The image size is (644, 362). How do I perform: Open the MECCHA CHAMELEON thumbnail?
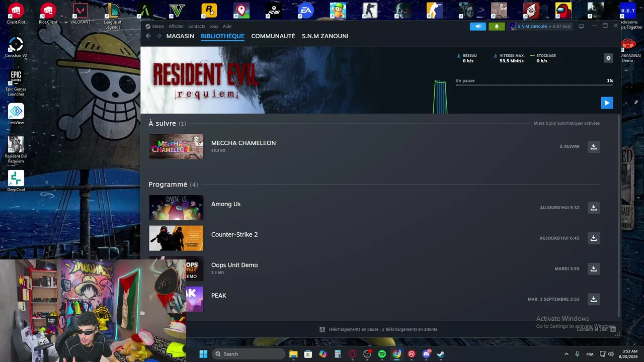[176, 147]
